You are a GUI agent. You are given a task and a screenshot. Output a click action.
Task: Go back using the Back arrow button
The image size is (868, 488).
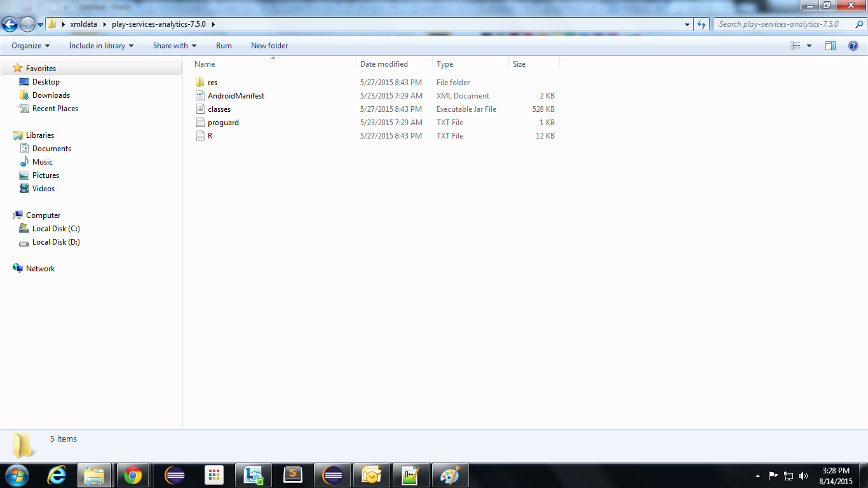coord(10,24)
